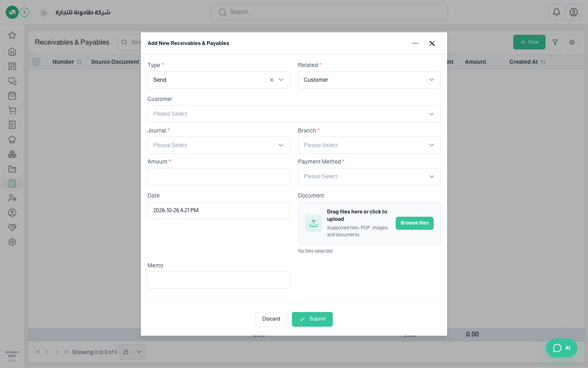588x368 pixels.
Task: Open settings gear in sidebar
Action: pyautogui.click(x=12, y=242)
